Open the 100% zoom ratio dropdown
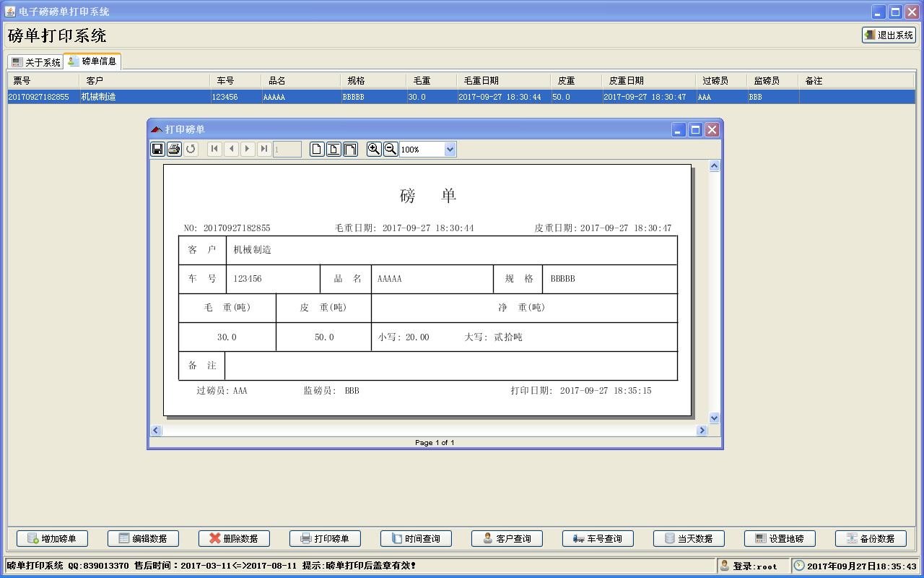 click(x=450, y=150)
